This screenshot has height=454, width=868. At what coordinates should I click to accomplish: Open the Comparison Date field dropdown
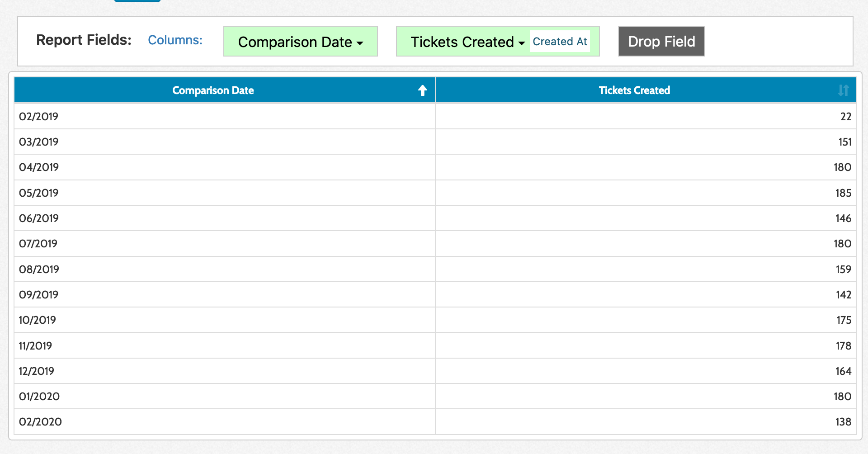(x=300, y=42)
